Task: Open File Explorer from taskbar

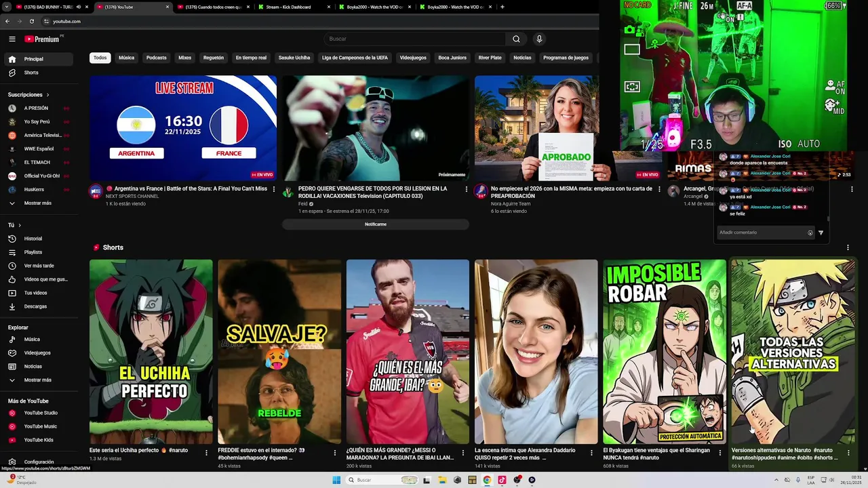Action: tap(442, 480)
